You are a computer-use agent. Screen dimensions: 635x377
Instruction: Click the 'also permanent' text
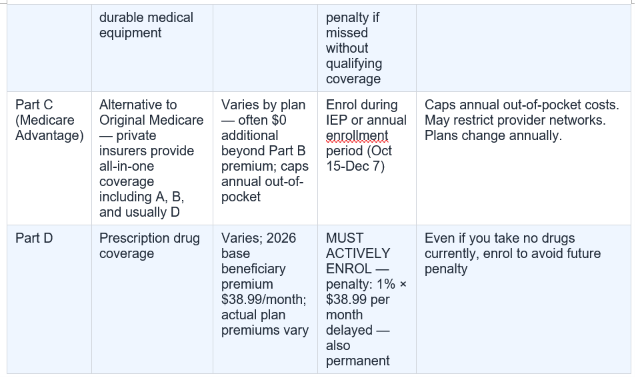click(x=358, y=353)
